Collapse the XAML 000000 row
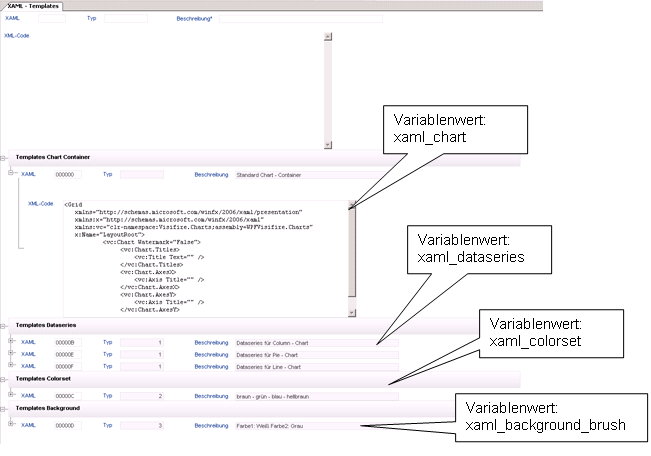This screenshot has height=456, width=651. (x=11, y=173)
